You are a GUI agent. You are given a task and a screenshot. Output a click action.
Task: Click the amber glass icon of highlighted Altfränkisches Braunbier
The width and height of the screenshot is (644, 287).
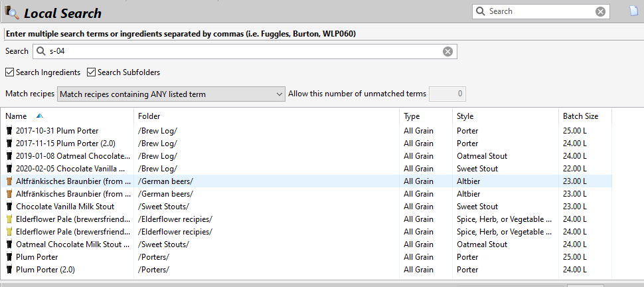(x=10, y=181)
